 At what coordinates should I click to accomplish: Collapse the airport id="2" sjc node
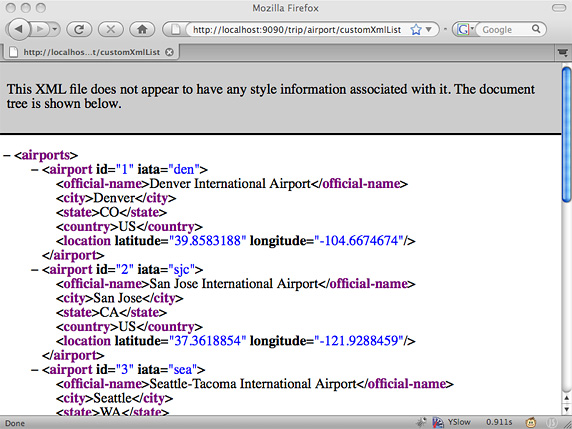click(x=35, y=270)
